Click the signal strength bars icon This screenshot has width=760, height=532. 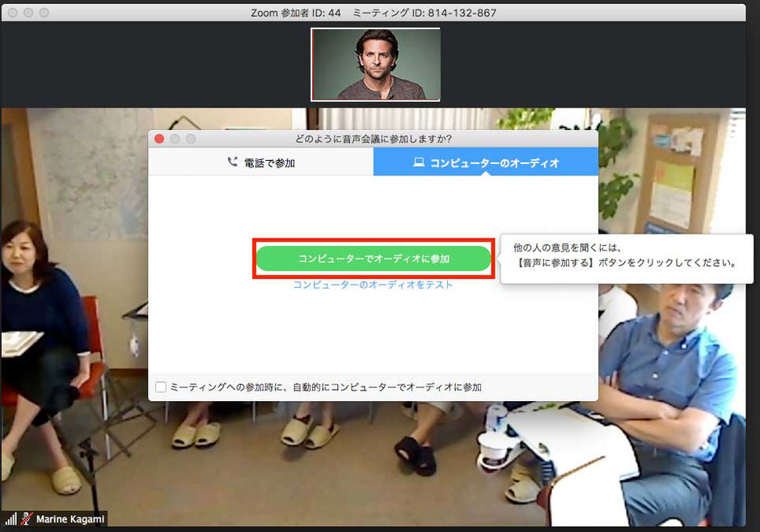(11, 519)
